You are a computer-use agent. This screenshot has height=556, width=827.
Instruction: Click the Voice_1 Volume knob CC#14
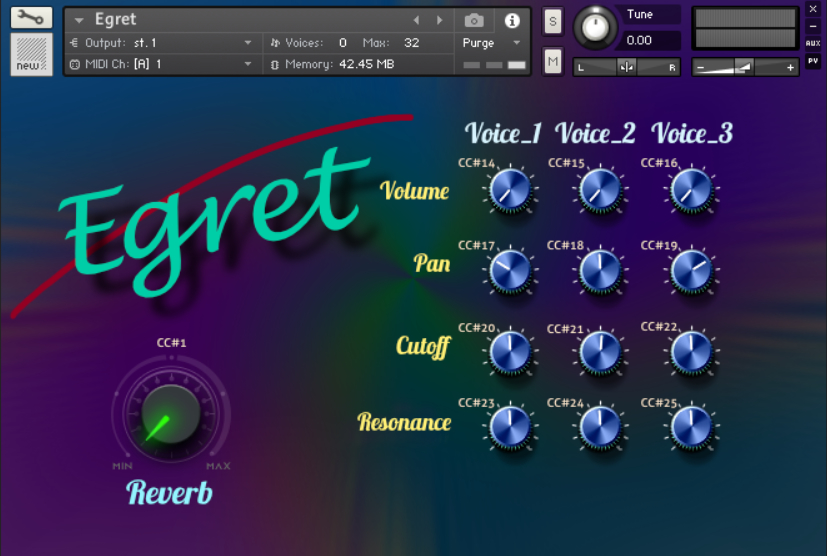tap(510, 190)
